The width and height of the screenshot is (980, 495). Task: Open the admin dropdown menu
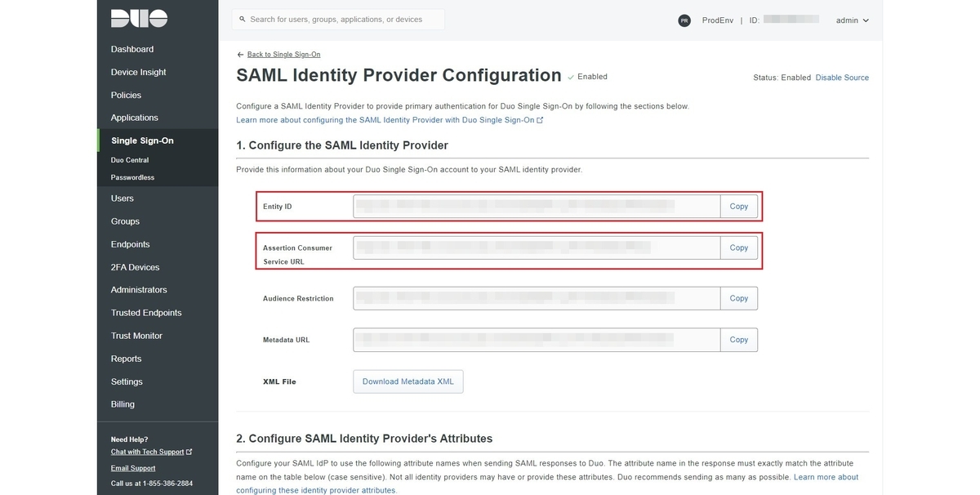852,20
